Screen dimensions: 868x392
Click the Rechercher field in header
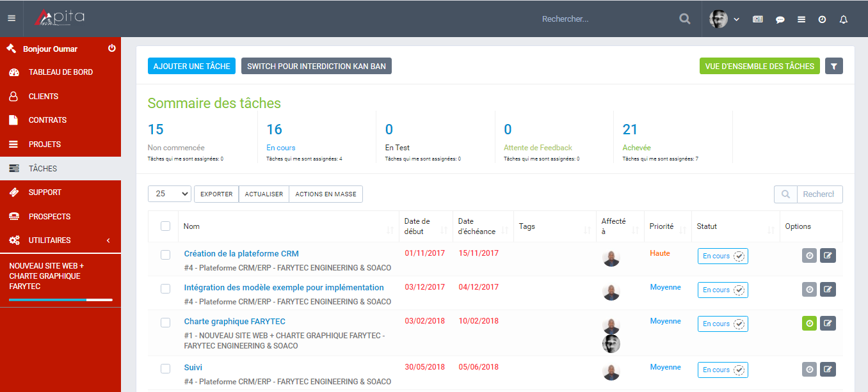point(605,19)
